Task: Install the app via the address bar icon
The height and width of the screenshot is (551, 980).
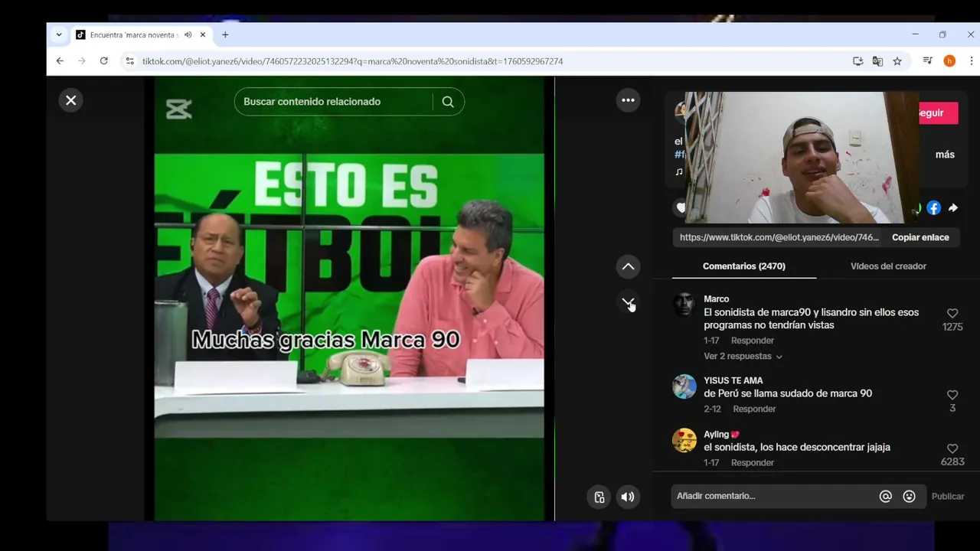Action: coord(858,61)
